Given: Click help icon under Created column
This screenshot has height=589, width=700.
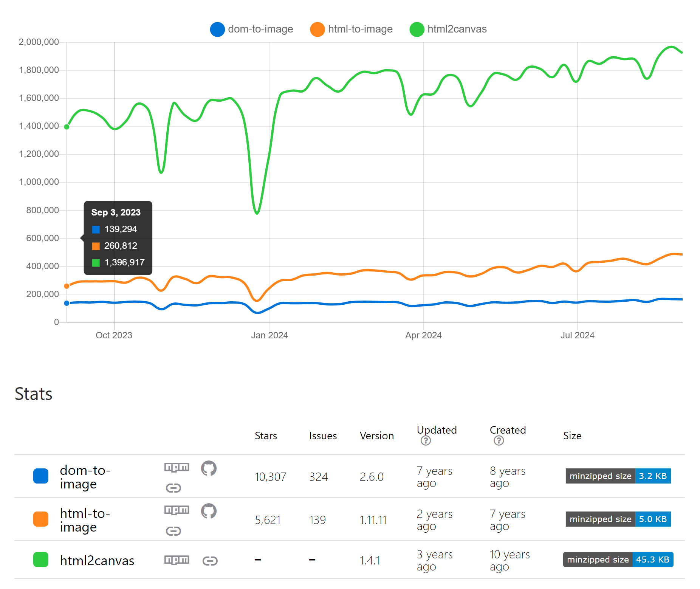Looking at the screenshot, I should point(499,441).
